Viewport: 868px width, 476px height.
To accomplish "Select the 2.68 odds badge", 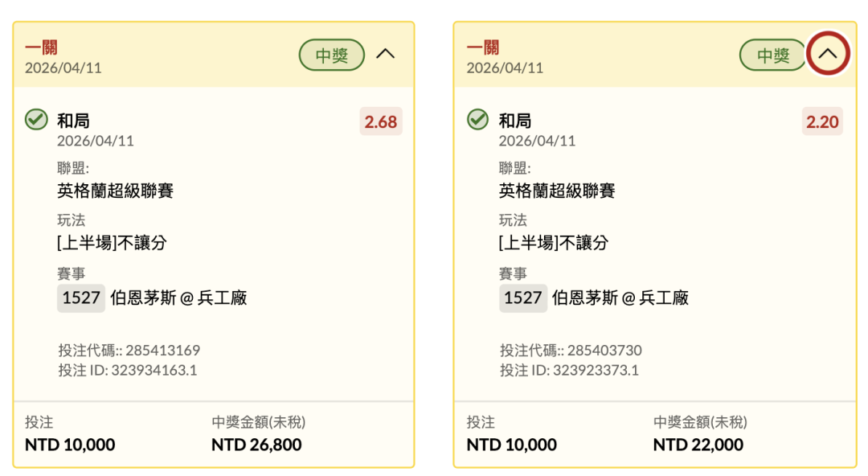I will coord(380,122).
